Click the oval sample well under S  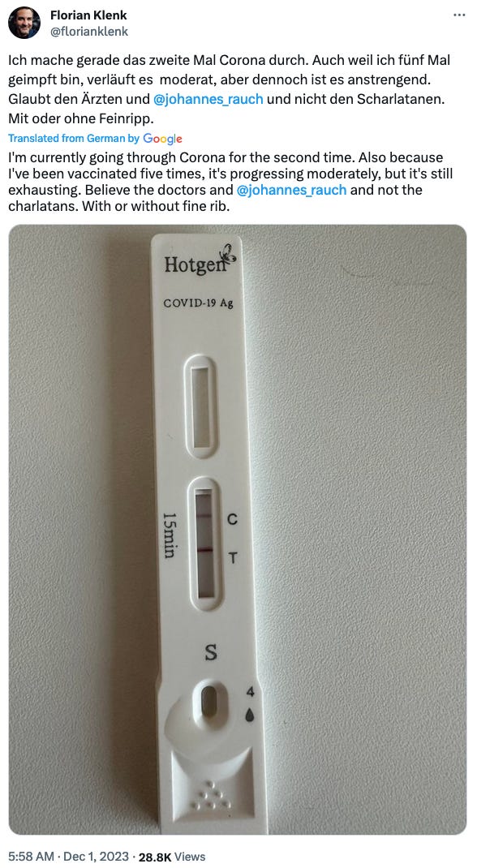tap(209, 702)
